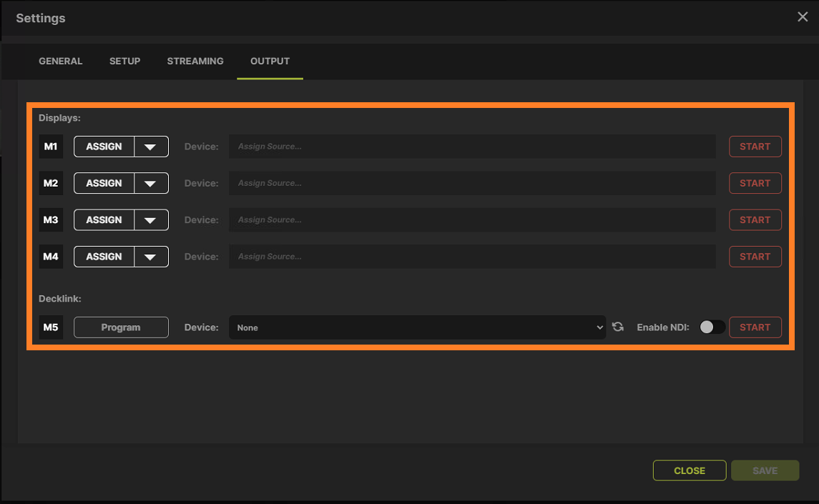The image size is (819, 504).
Task: Switch to the GENERAL tab
Action: (x=60, y=61)
